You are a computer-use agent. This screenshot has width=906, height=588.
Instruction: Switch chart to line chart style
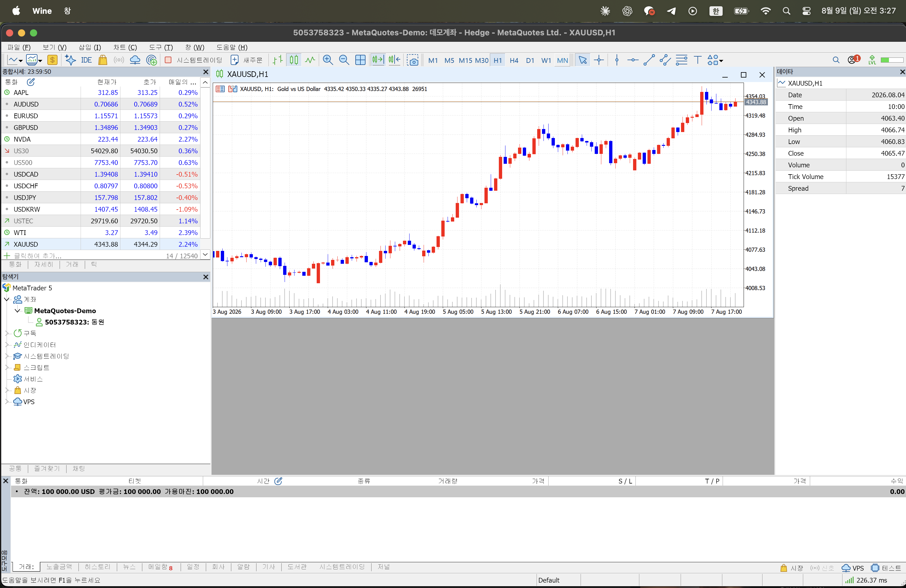pos(310,60)
